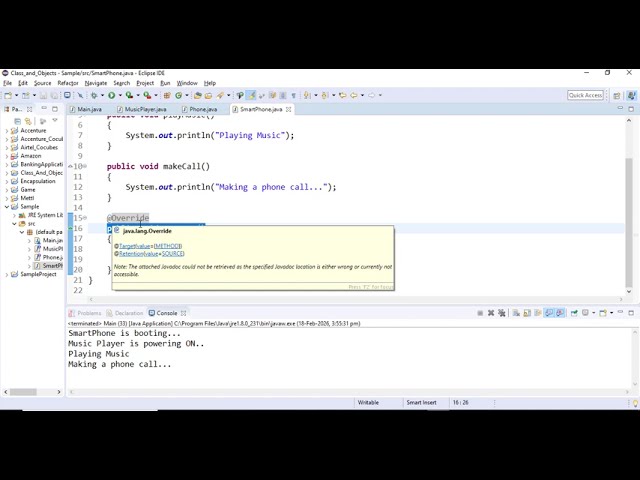Open Package Explorer View Menu triangle
Viewport: 640px width, 480px height.
point(55,120)
